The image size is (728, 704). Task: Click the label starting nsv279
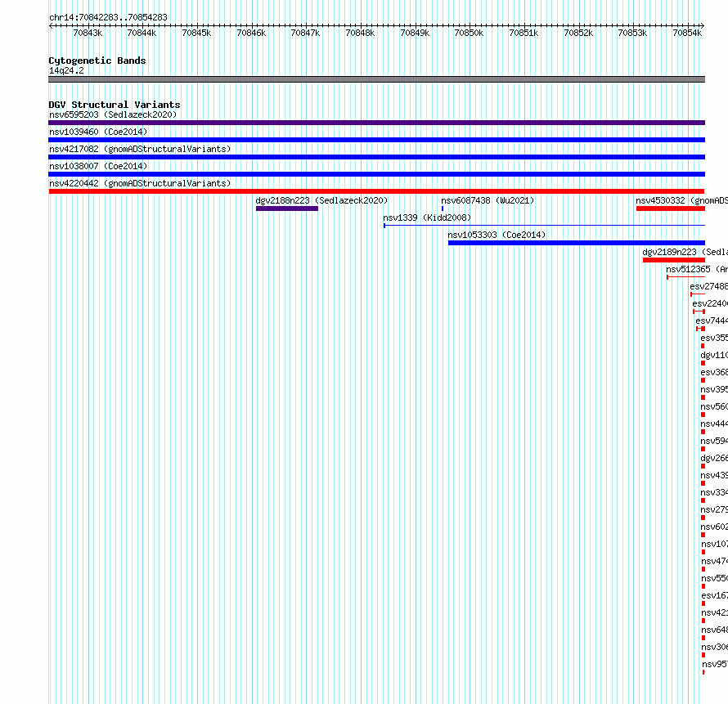tap(714, 509)
